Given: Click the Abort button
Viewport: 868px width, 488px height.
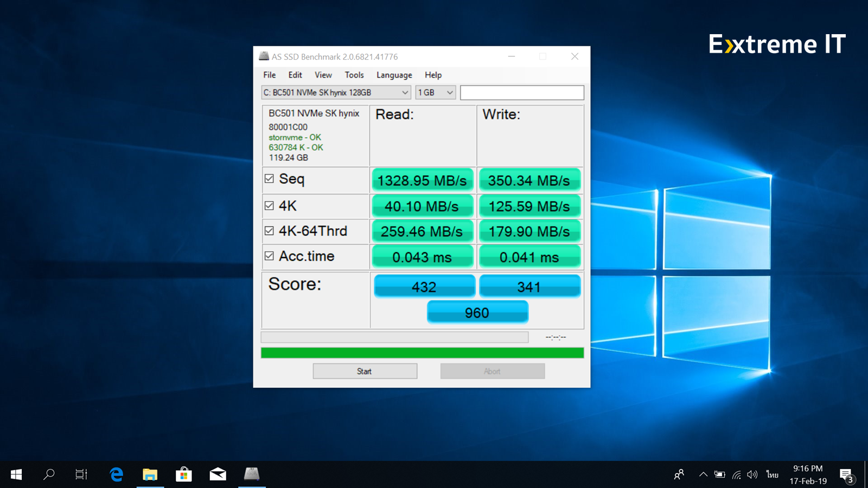Looking at the screenshot, I should [493, 371].
